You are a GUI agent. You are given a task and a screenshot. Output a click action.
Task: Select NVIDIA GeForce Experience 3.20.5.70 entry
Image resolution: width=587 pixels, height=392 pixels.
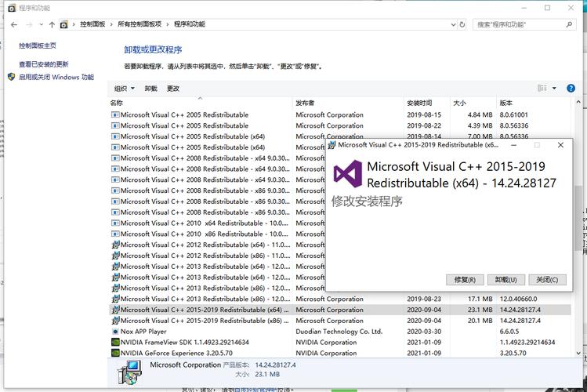(x=340, y=353)
